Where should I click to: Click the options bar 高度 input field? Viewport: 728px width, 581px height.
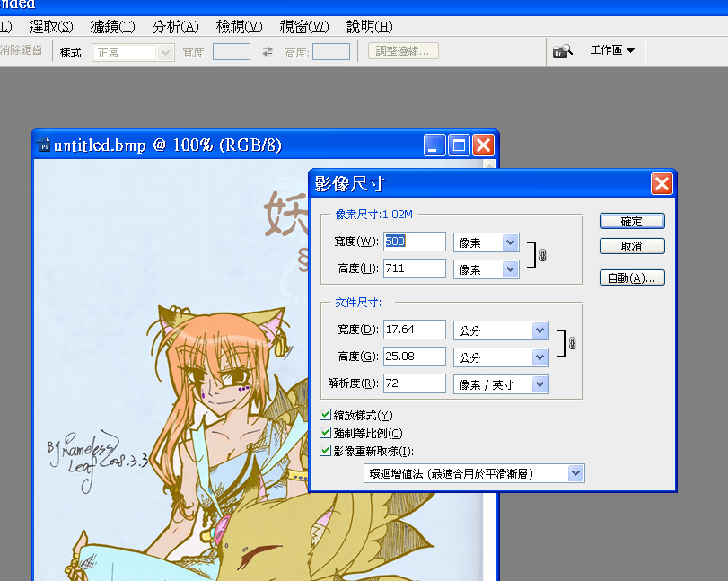331,51
